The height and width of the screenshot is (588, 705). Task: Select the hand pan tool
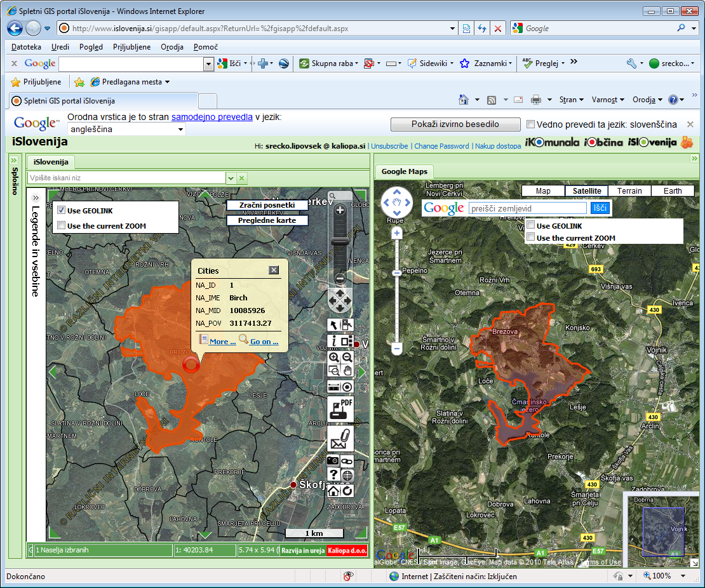[347, 371]
